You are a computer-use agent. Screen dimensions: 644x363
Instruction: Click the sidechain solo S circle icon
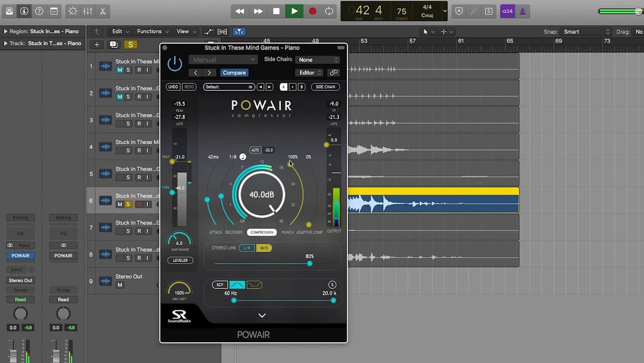(x=332, y=284)
